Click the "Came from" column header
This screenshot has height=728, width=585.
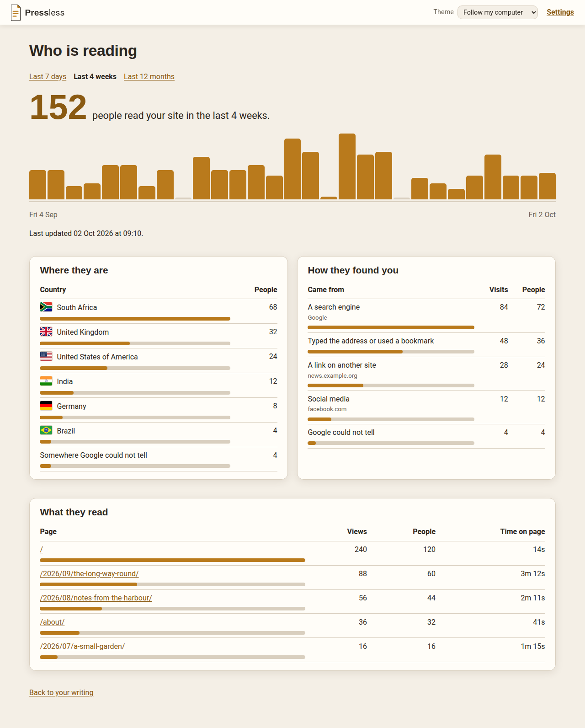[x=326, y=289]
